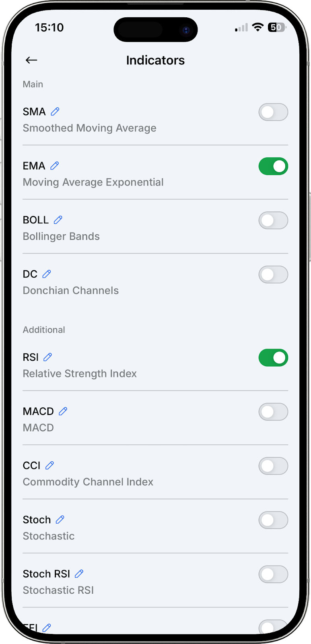Tap the battery status indicator
Screen dimensions: 311x644
click(276, 27)
